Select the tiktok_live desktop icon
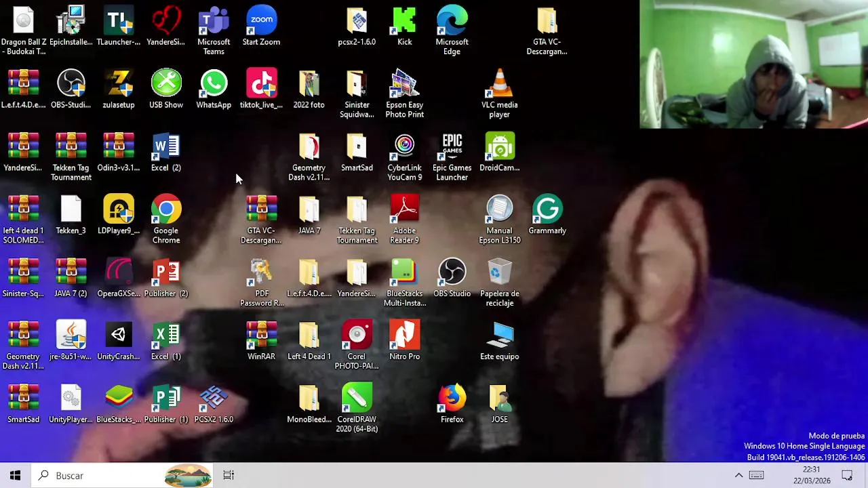The width and height of the screenshot is (868, 488). pos(261,89)
